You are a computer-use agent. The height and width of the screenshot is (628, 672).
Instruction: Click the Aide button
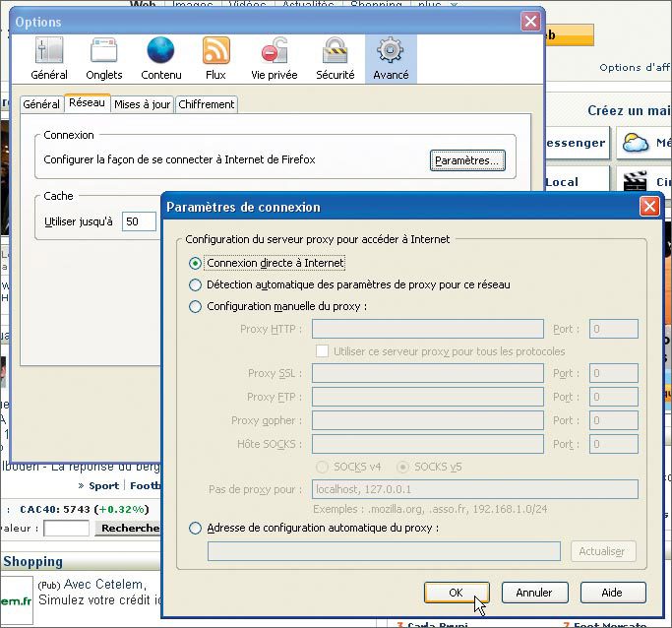pyautogui.click(x=613, y=593)
